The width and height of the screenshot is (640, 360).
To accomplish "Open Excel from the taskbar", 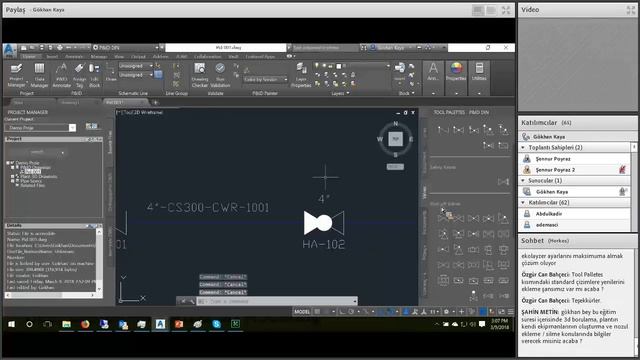I will pyautogui.click(x=236, y=324).
